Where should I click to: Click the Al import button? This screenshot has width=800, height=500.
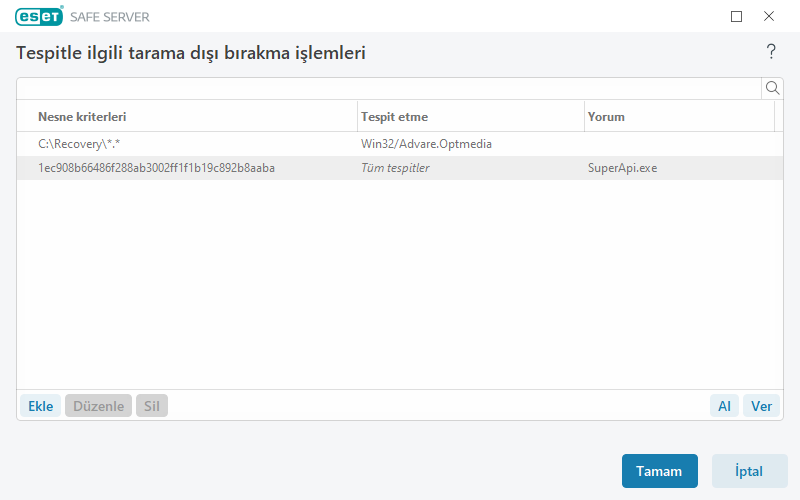tap(724, 406)
